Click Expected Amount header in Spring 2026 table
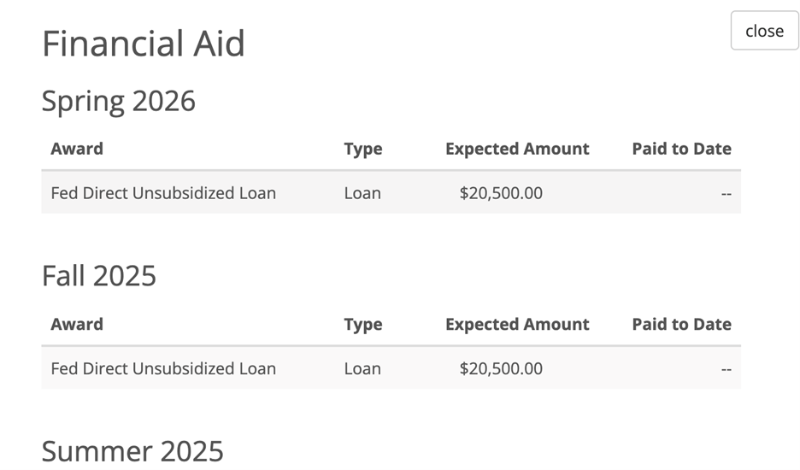This screenshot has width=800, height=470. tap(517, 149)
